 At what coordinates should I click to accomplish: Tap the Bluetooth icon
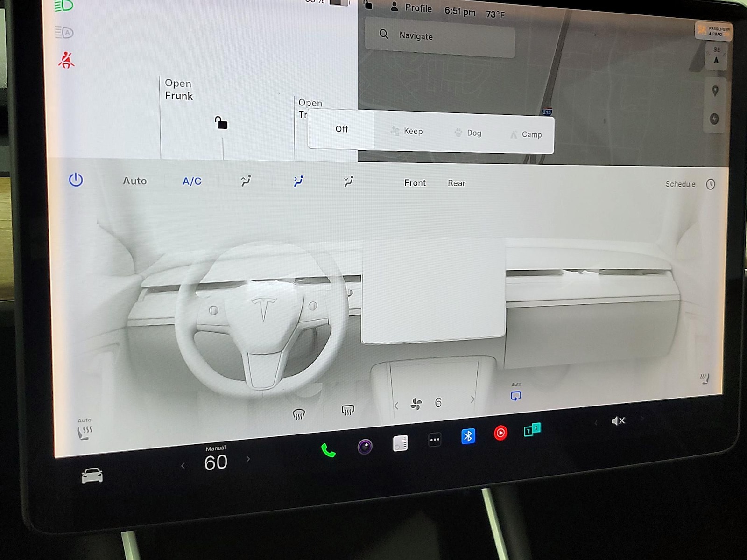(x=468, y=436)
